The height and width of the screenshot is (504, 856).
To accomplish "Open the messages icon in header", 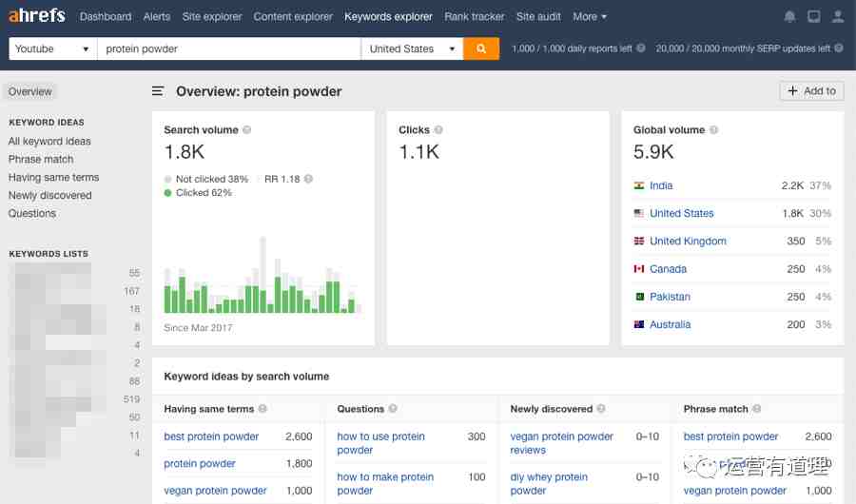I will coord(813,17).
